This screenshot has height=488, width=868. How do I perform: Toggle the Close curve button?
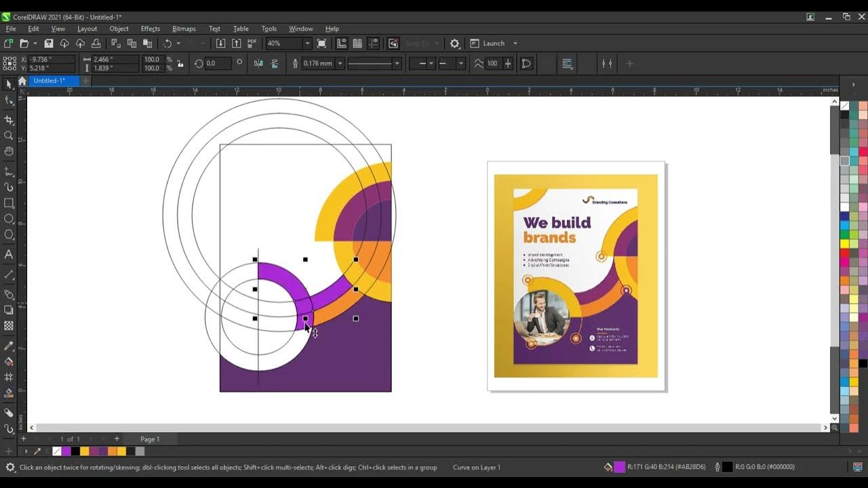click(x=526, y=64)
